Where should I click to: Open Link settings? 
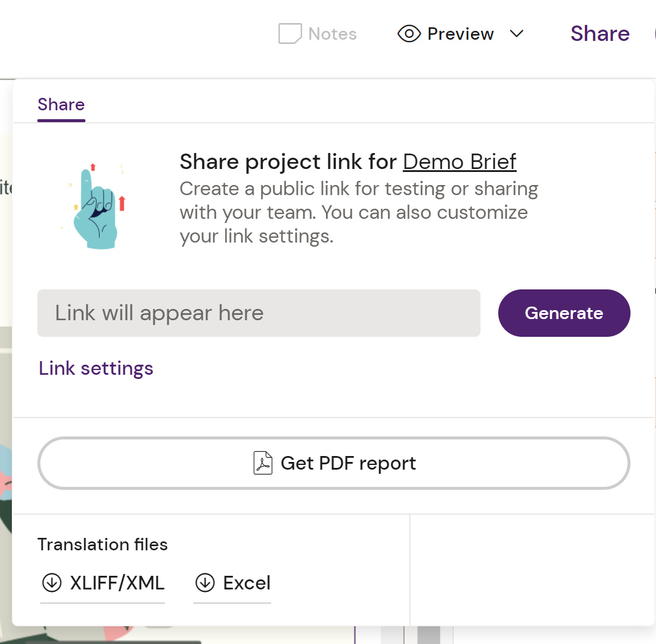tap(96, 368)
